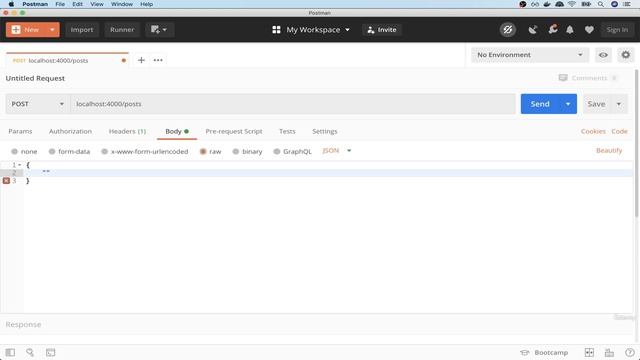Screen dimensions: 640x360
Task: Click the heart icon
Action: pos(589,30)
